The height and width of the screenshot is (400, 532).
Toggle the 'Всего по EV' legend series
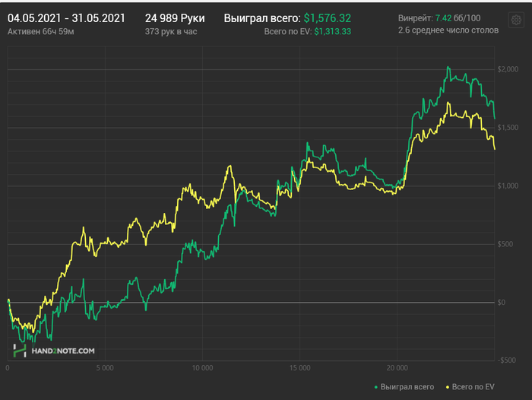click(x=470, y=387)
